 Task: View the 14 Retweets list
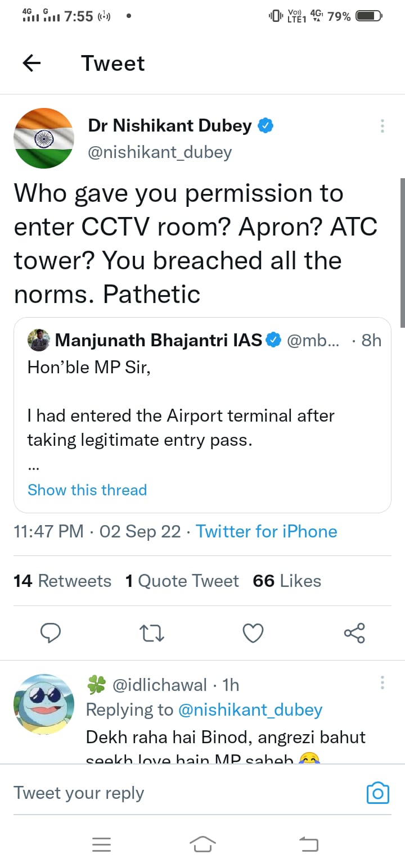[62, 581]
